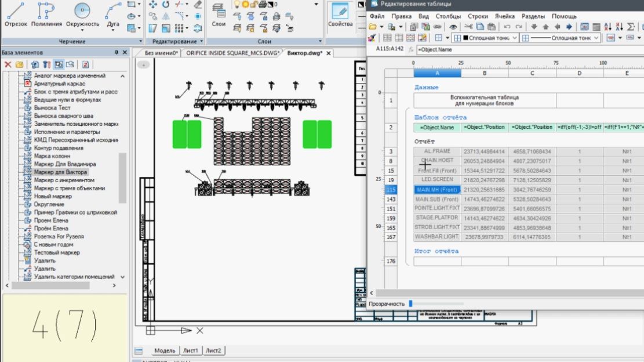The width and height of the screenshot is (644, 362).
Task: Toggle the layer lock icon
Action: (254, 4)
